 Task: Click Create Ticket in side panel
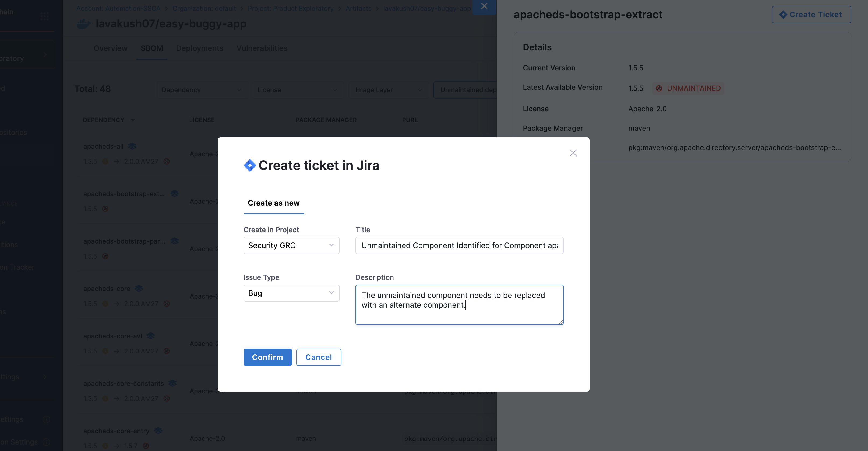point(811,15)
